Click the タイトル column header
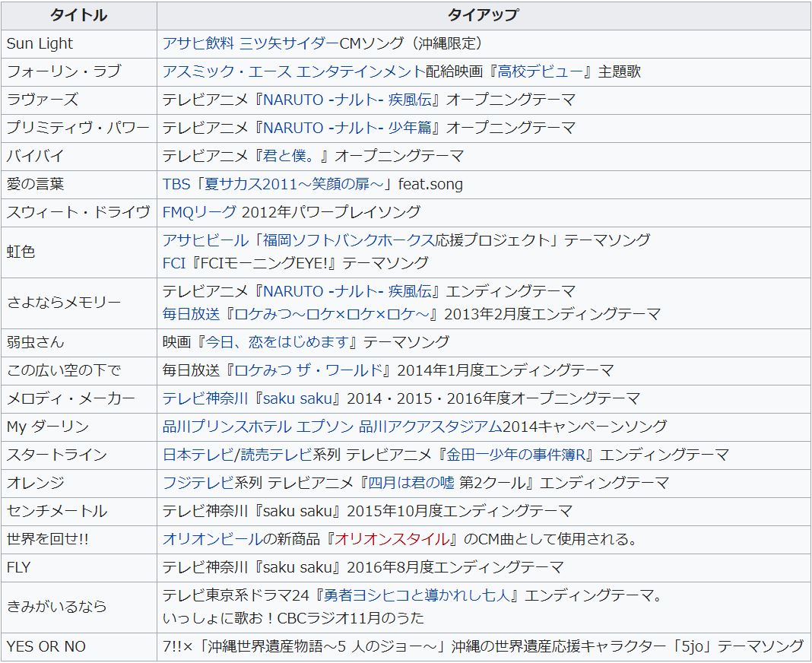This screenshot has width=812, height=663. click(79, 15)
